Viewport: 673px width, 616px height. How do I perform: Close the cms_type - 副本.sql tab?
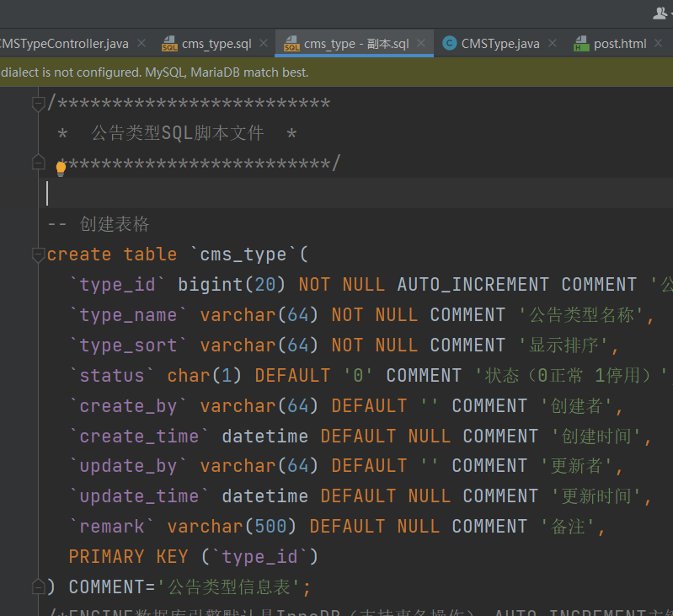(421, 43)
